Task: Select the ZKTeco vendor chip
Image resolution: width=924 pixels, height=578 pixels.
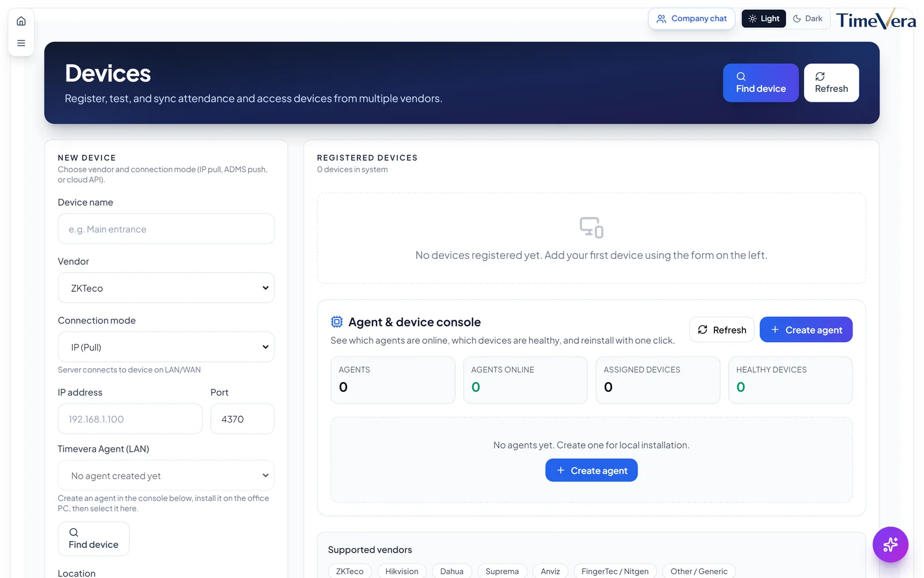Action: pos(350,571)
